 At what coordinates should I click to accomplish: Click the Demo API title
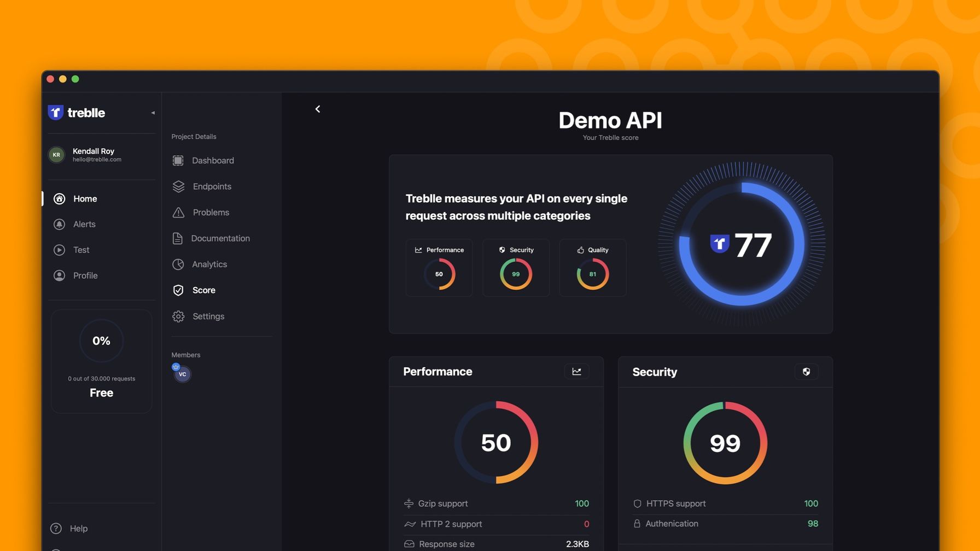610,120
